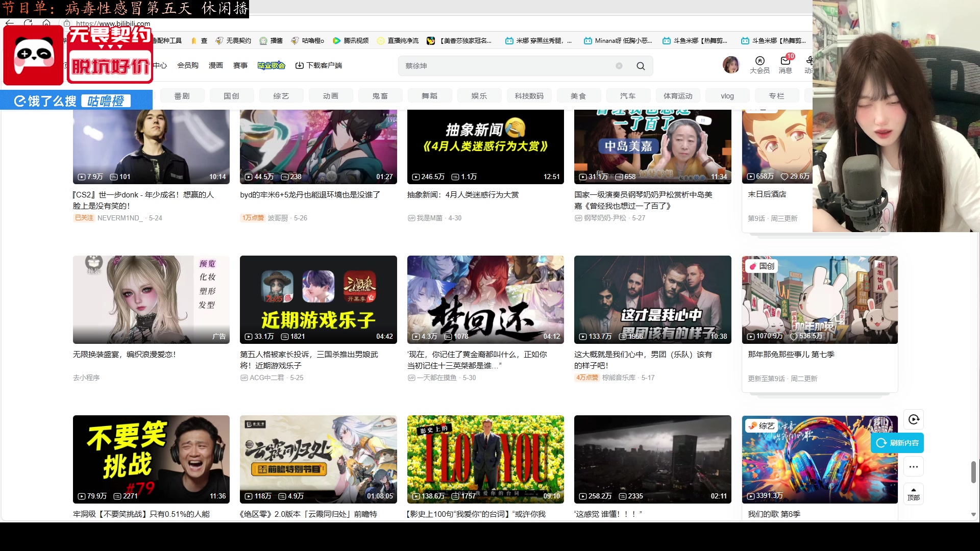980x551 pixels.
Task: Select the 综艺 category tab
Action: point(281,95)
